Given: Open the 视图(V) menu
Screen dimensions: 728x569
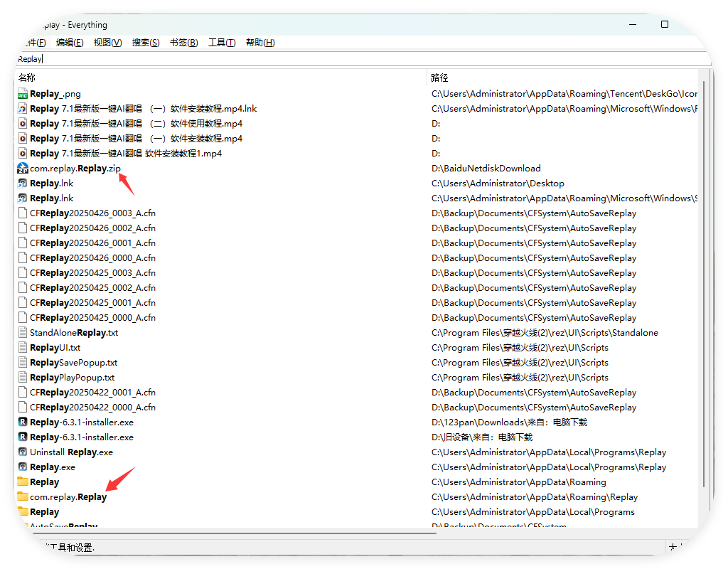Looking at the screenshot, I should (108, 43).
